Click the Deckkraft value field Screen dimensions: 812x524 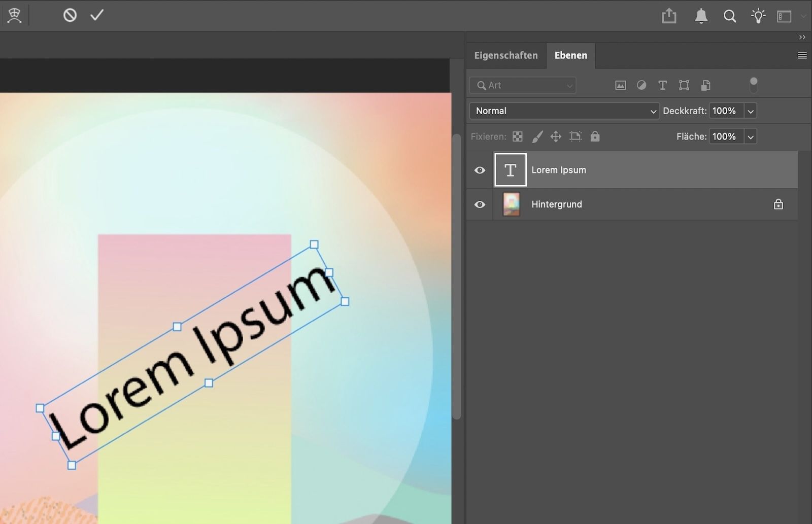tap(726, 111)
